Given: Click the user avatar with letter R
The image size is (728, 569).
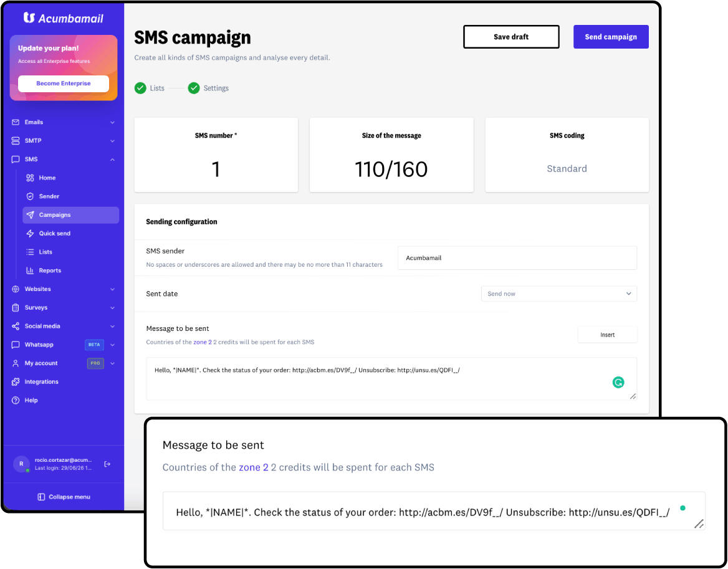Looking at the screenshot, I should (x=21, y=464).
